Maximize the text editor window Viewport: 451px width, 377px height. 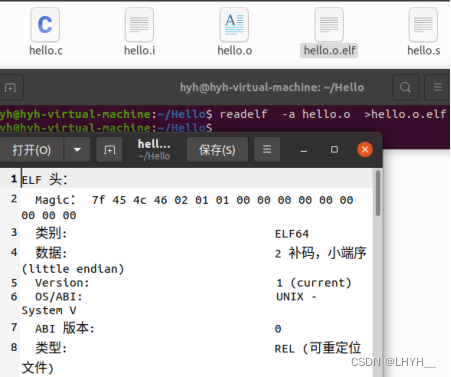[x=334, y=150]
